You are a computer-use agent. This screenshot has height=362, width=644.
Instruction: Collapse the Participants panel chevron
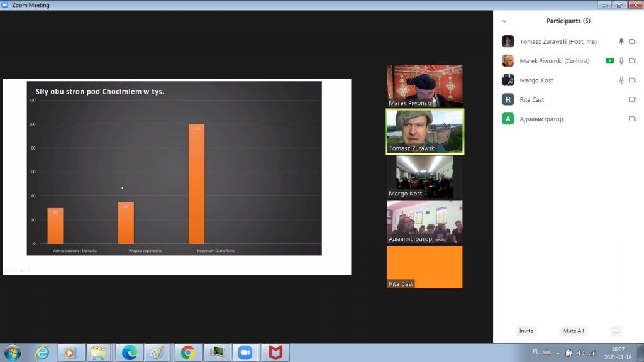pos(504,21)
